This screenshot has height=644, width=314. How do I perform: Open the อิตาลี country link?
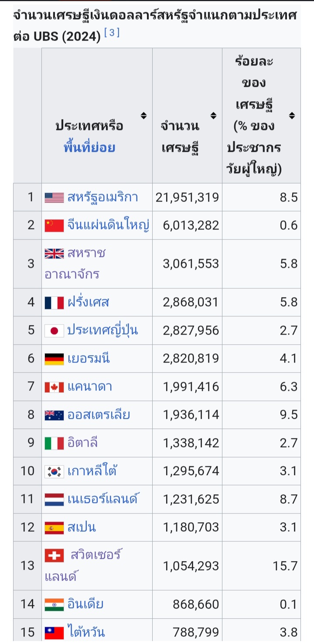(82, 442)
